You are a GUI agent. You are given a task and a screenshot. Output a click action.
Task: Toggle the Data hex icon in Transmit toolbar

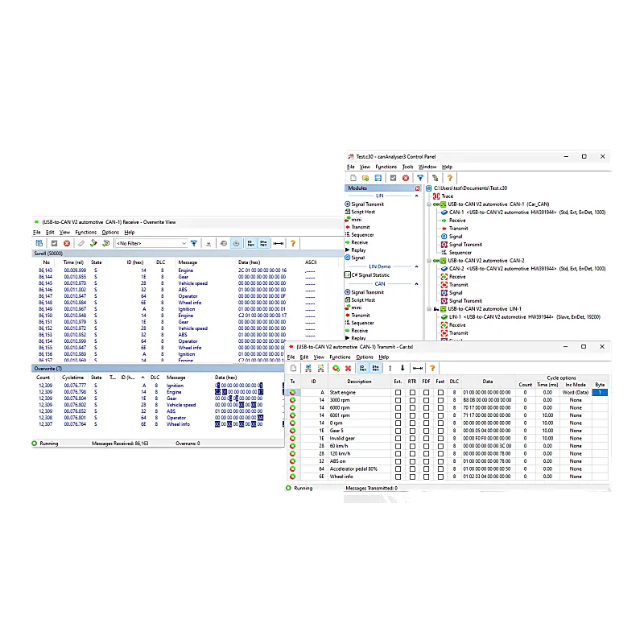(x=374, y=368)
